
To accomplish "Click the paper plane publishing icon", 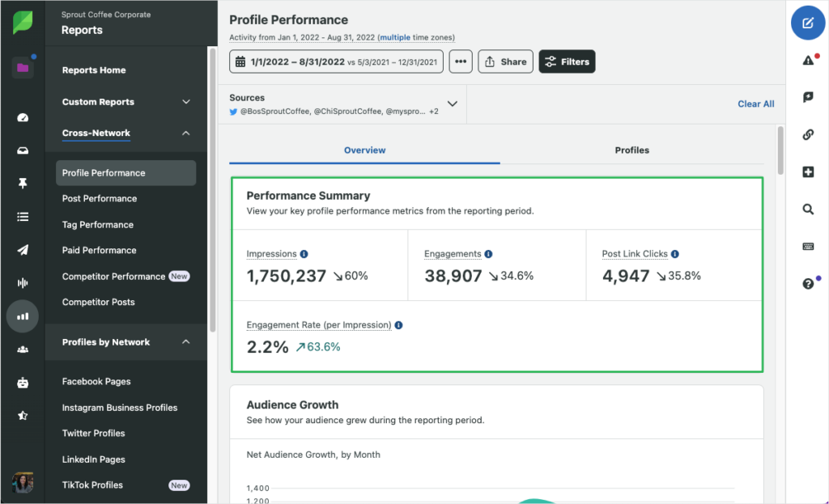I will tap(23, 249).
